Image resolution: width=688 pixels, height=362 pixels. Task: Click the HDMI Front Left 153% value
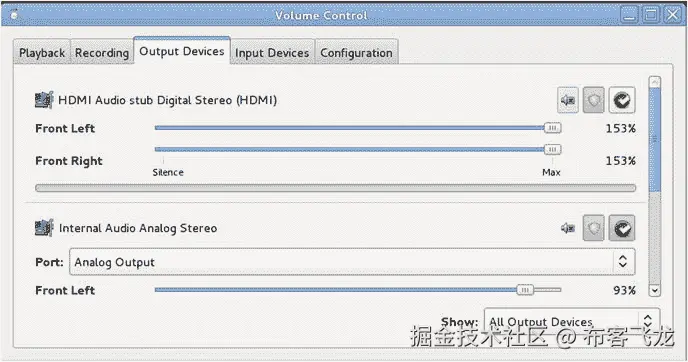coord(620,129)
